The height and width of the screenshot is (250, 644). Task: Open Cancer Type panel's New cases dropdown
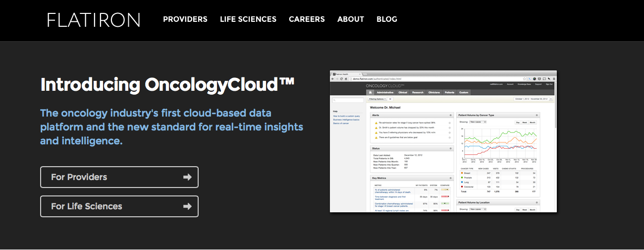478,122
